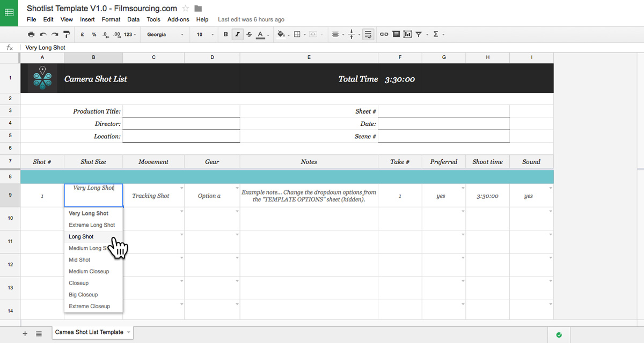Screen dimensions: 644x343
Task: Open the Format menu
Action: (111, 19)
